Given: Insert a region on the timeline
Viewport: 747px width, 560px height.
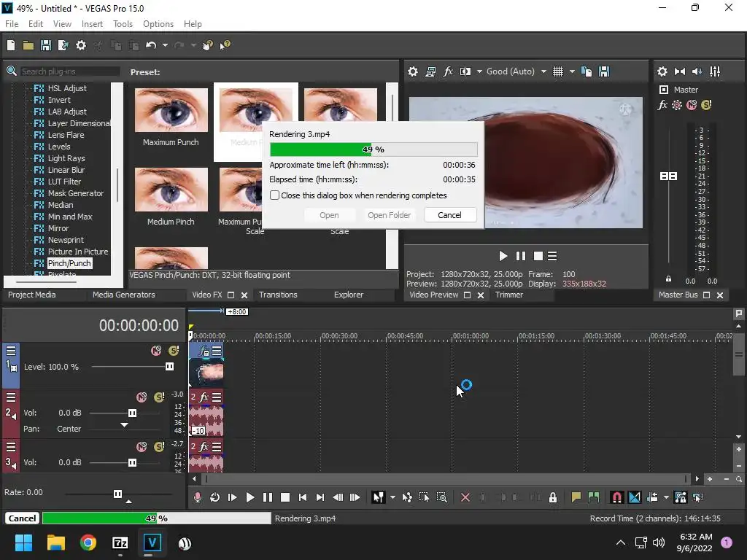Looking at the screenshot, I should [x=594, y=497].
